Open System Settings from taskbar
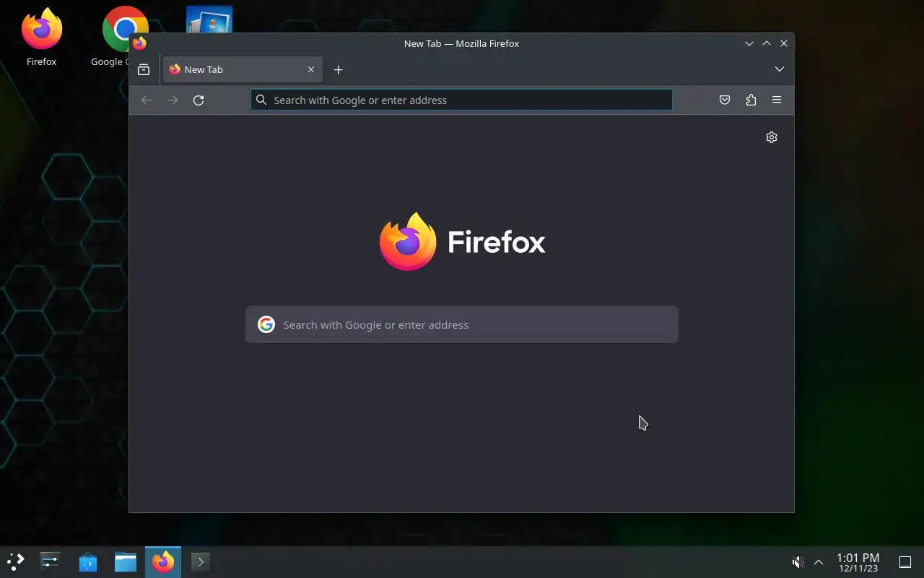The image size is (924, 578). pyautogui.click(x=51, y=561)
